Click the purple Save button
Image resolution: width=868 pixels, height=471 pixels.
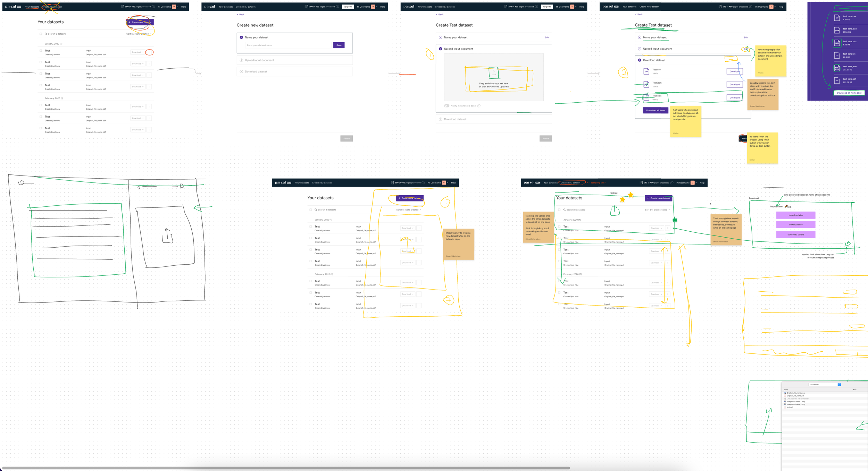(339, 45)
